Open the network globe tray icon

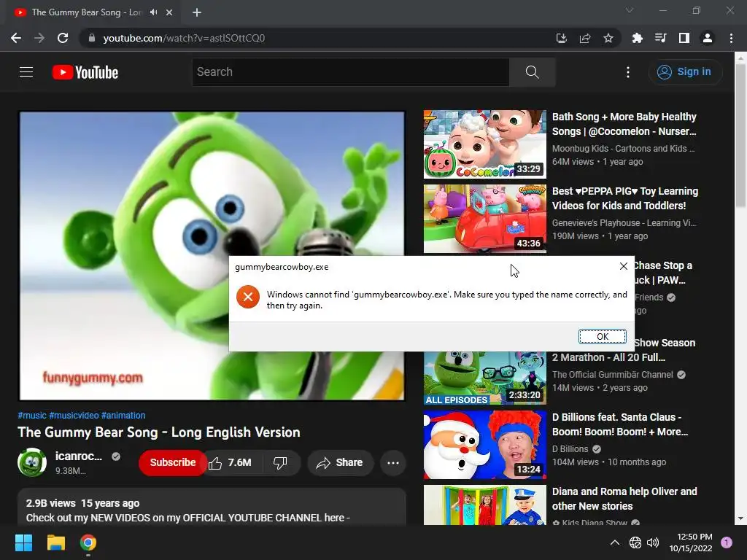coord(635,542)
